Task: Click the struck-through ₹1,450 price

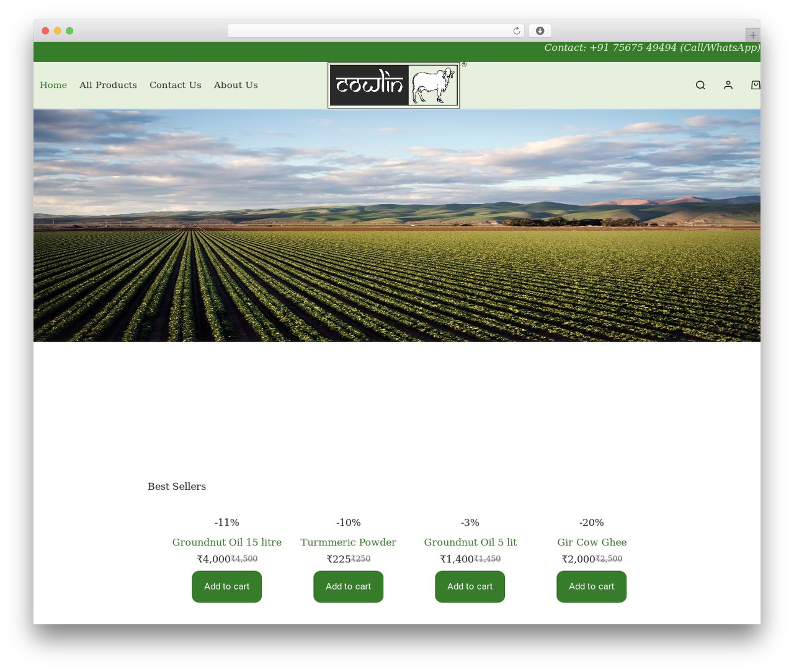Action: click(488, 559)
